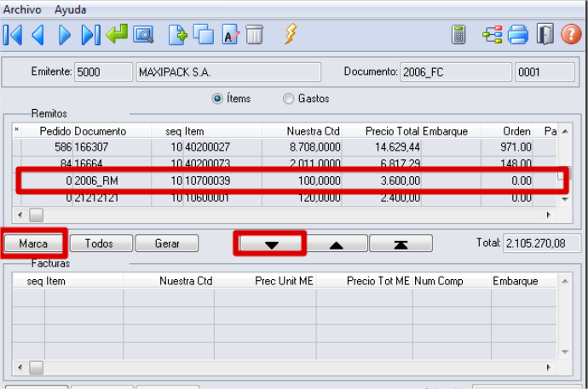Viewport: 588px width, 389px height.
Task: Click the move-up arrow button
Action: pos(337,243)
